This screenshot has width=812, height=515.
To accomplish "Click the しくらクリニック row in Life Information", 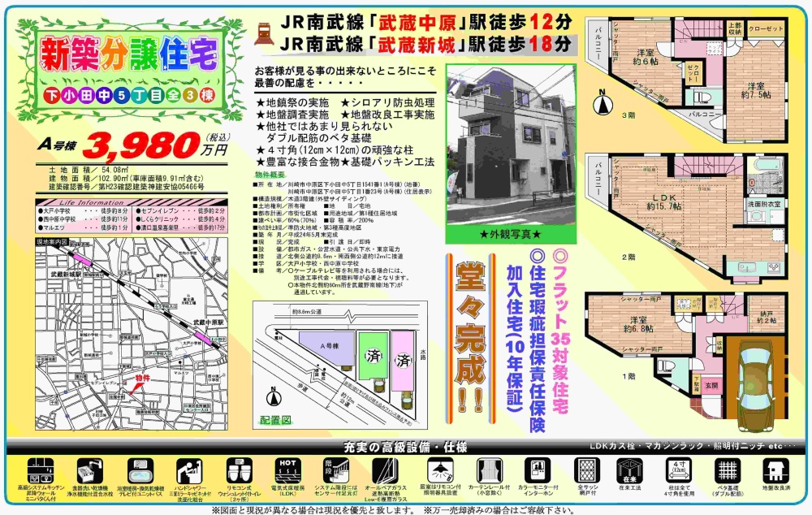I will [x=181, y=219].
